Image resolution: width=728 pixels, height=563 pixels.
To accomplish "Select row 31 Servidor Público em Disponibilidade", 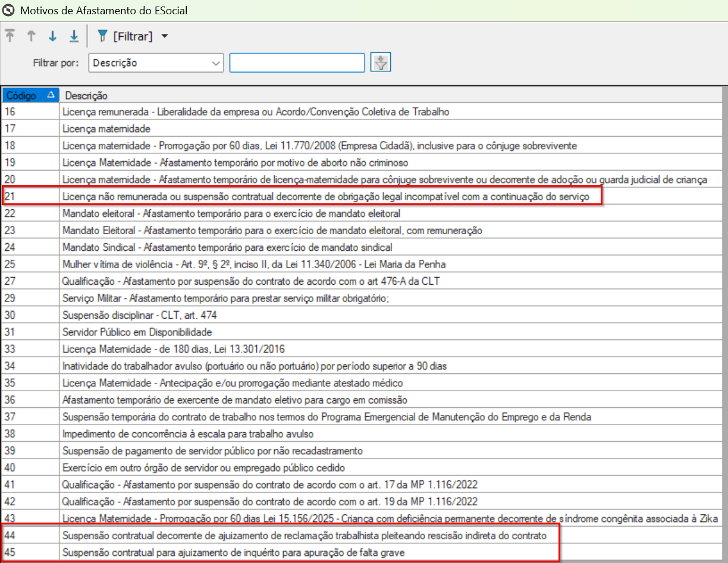I will 362,332.
